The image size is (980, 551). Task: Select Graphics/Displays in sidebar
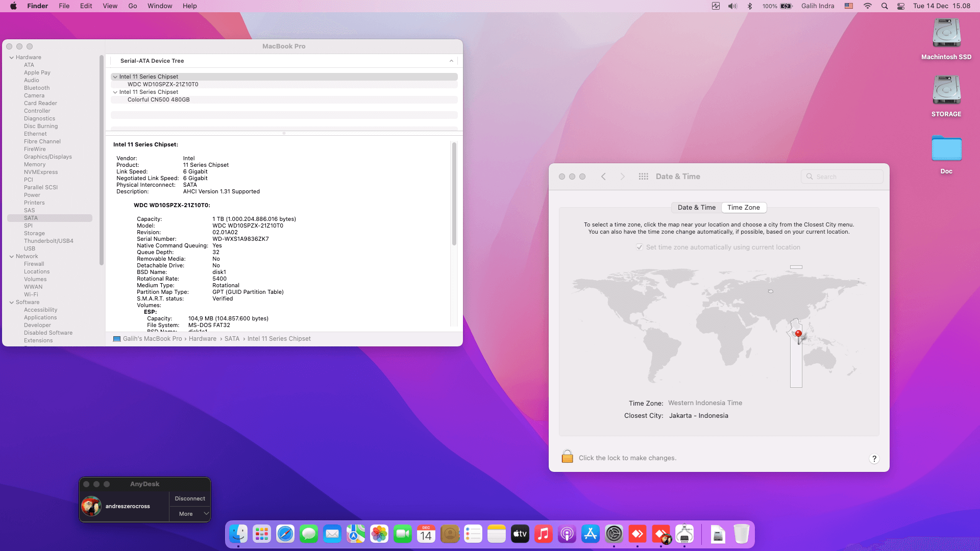(48, 157)
